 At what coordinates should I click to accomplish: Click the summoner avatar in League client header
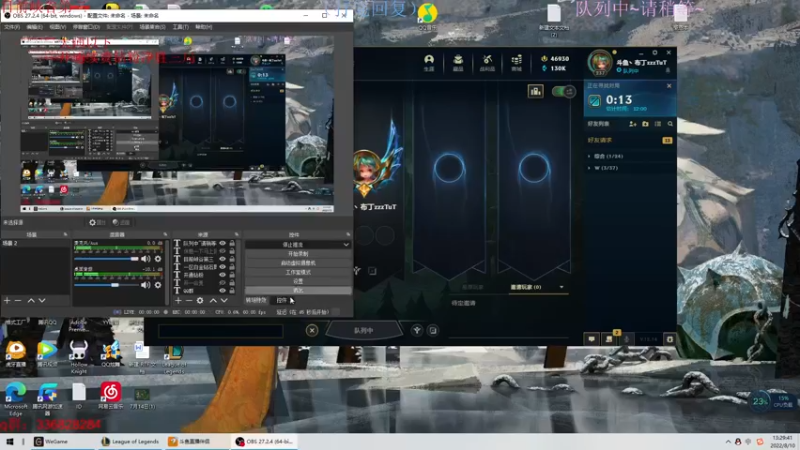pos(599,62)
